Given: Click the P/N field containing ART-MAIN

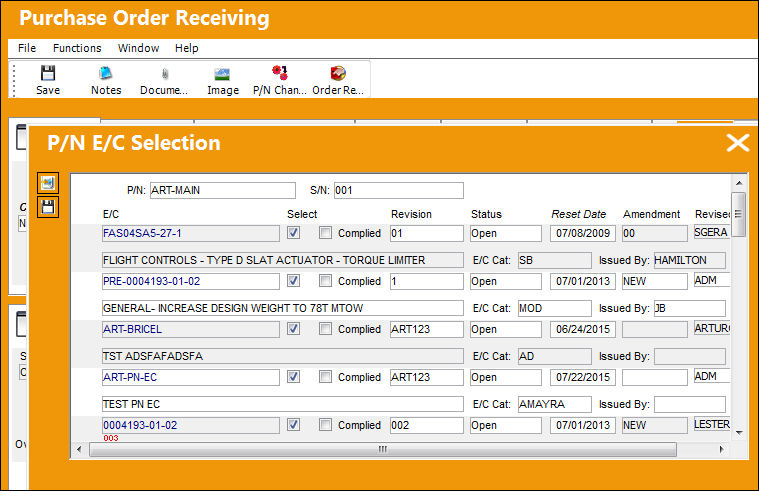Looking at the screenshot, I should point(223,190).
